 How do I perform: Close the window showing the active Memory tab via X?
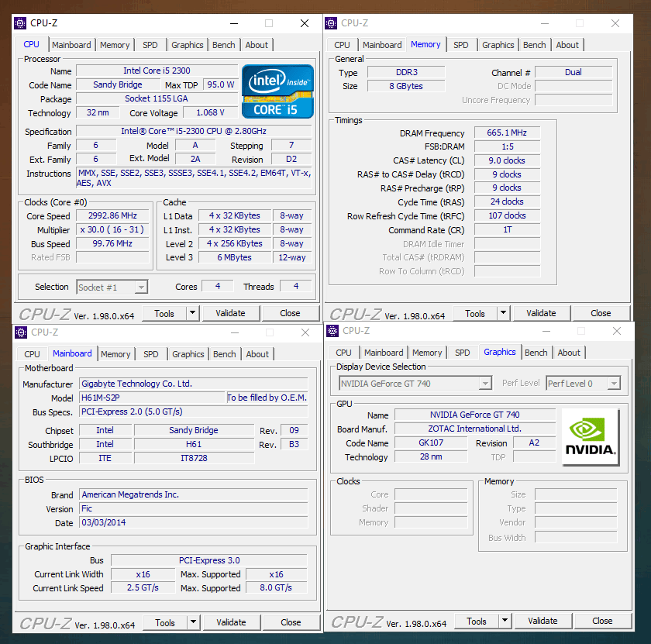(615, 23)
